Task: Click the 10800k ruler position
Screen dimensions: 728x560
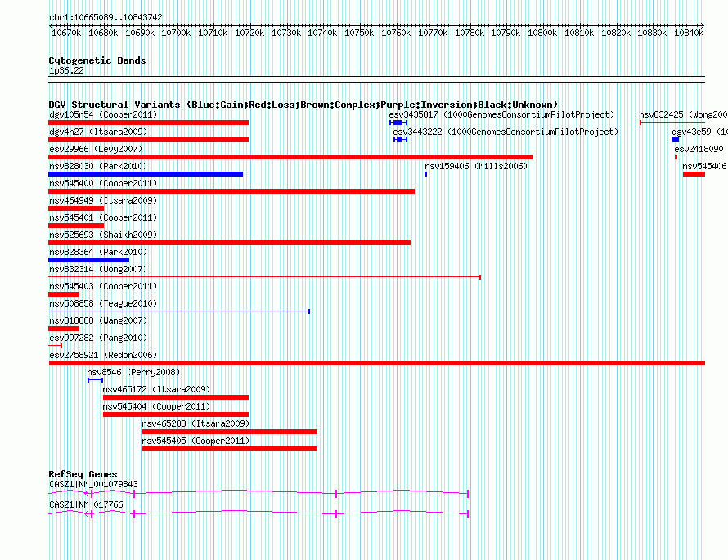Action: coord(542,33)
